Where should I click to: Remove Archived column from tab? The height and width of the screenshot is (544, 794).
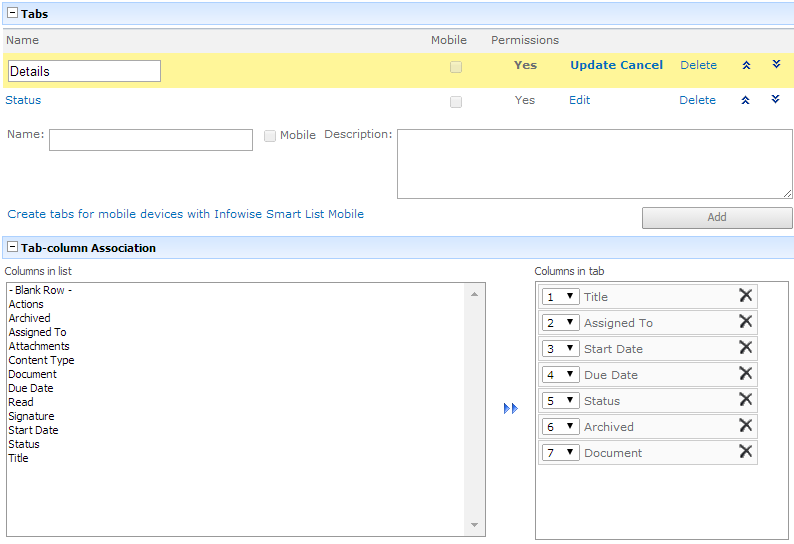[745, 425]
